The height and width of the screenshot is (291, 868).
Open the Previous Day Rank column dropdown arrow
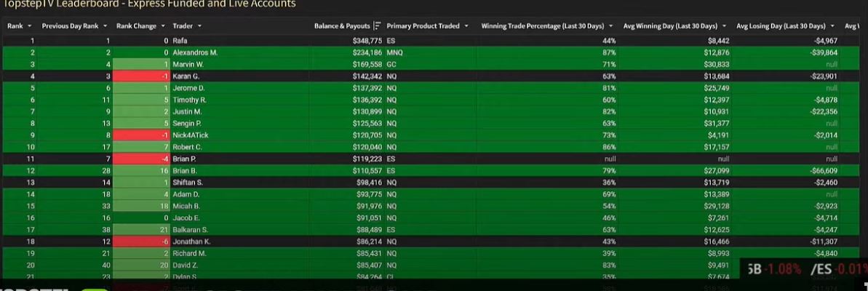(105, 26)
